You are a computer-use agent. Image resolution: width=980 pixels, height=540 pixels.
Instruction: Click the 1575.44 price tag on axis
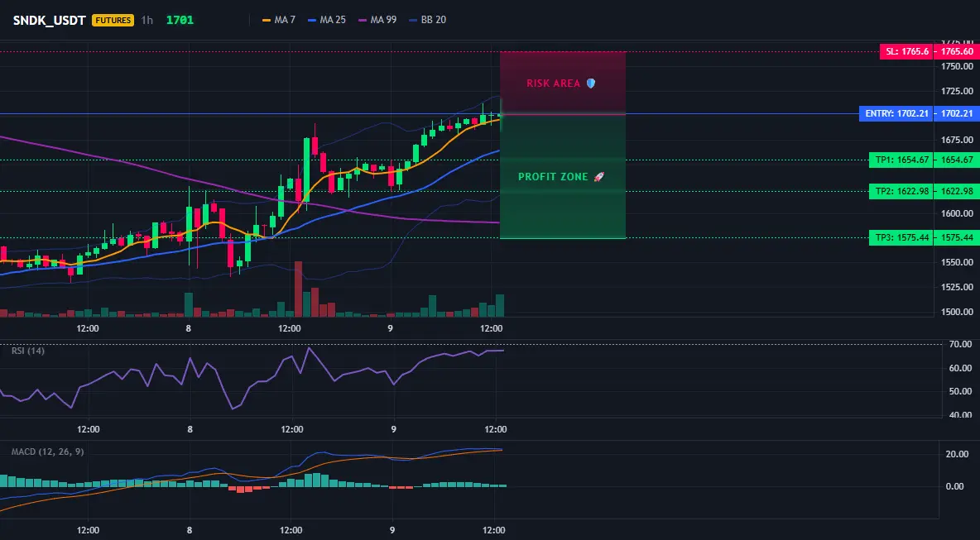pos(957,237)
